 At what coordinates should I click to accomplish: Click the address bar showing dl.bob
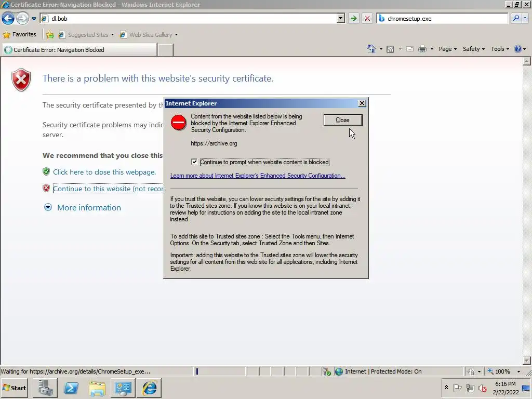coord(189,18)
